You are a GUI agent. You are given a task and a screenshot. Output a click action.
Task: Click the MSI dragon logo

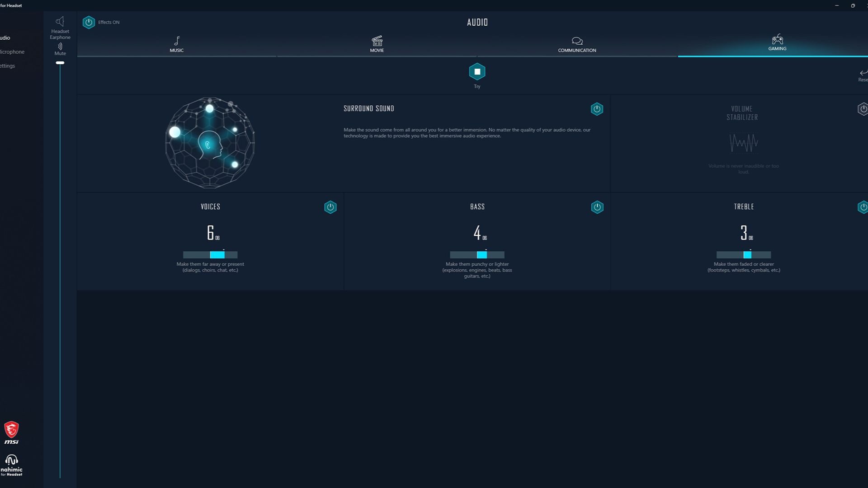pos(11,432)
